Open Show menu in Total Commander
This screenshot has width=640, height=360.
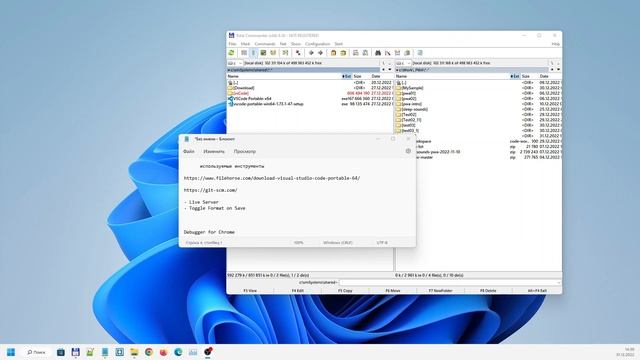click(296, 44)
